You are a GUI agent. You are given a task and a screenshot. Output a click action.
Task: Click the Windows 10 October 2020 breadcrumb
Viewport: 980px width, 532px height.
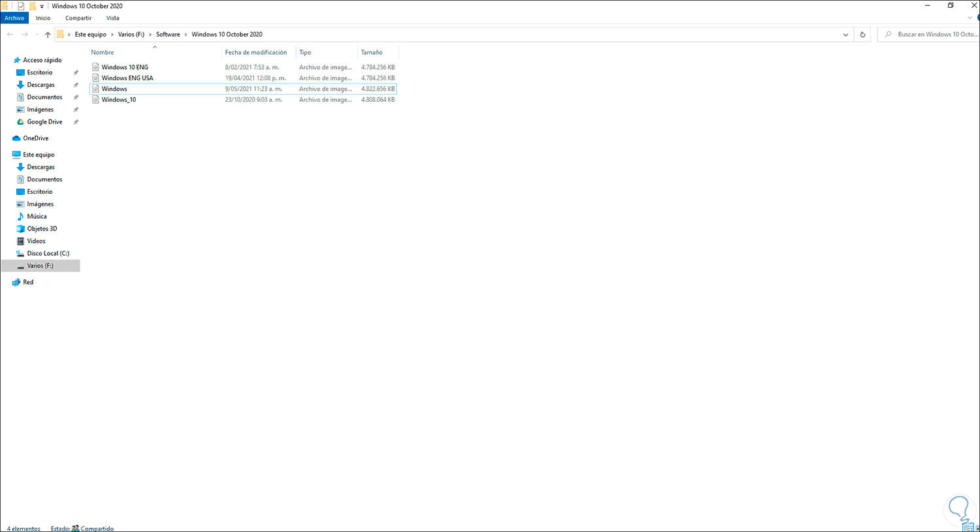(227, 35)
